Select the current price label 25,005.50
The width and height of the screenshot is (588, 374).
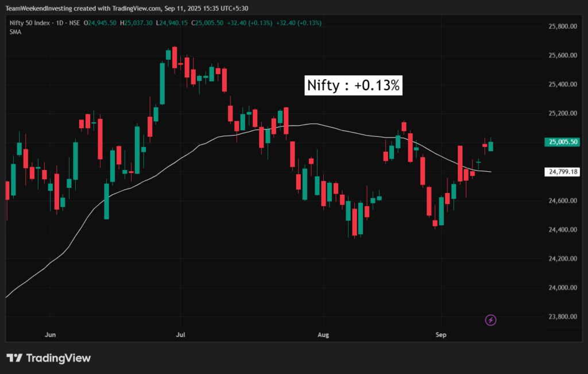(x=562, y=142)
